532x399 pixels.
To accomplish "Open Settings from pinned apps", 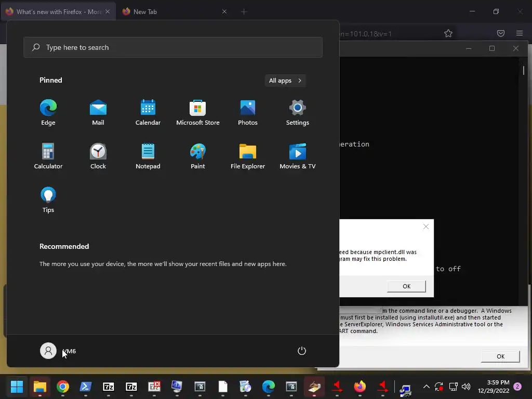I will [x=298, y=113].
